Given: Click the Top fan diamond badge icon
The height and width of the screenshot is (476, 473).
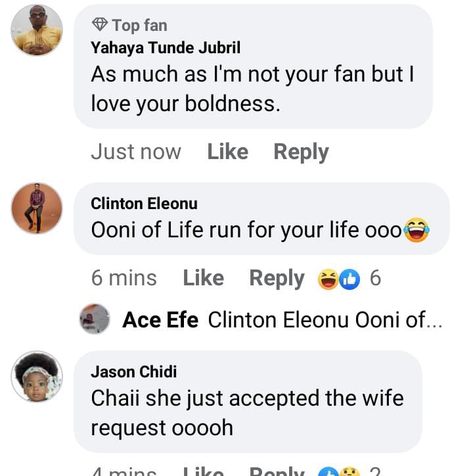Looking at the screenshot, I should pos(100,25).
